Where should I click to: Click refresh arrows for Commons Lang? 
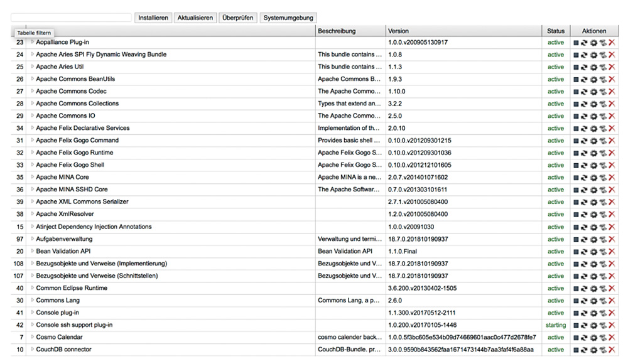[x=584, y=301]
